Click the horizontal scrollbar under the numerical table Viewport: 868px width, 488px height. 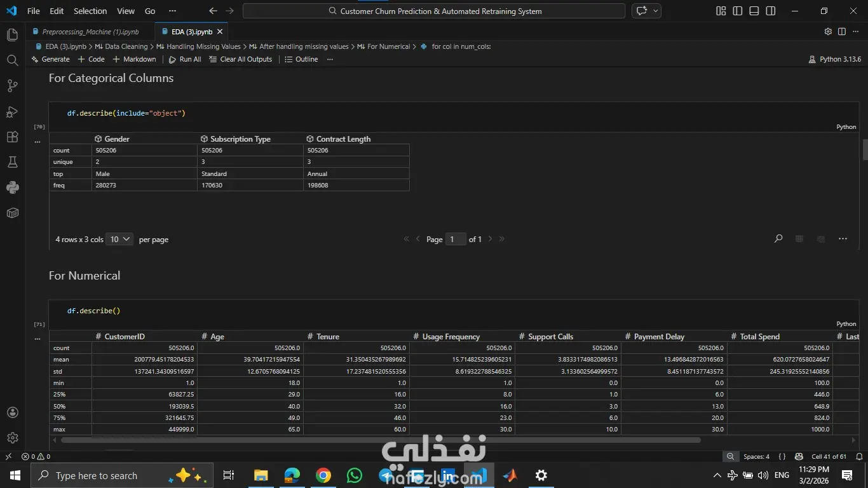(x=381, y=440)
